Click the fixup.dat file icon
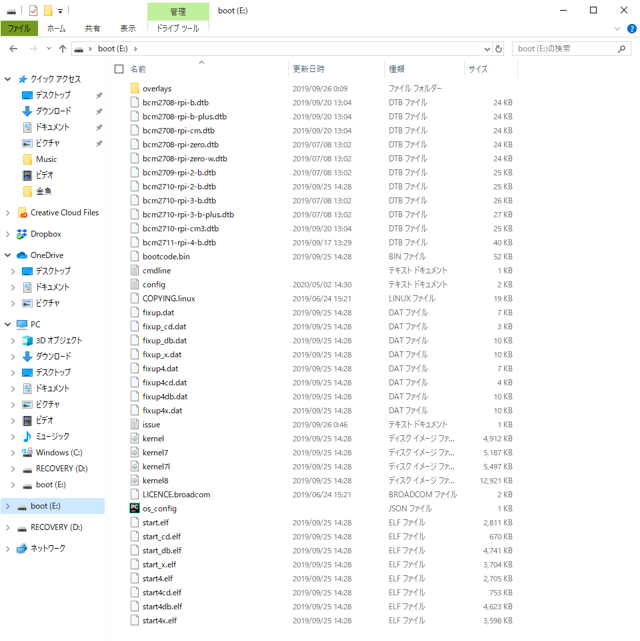The image size is (640, 641). (x=134, y=312)
